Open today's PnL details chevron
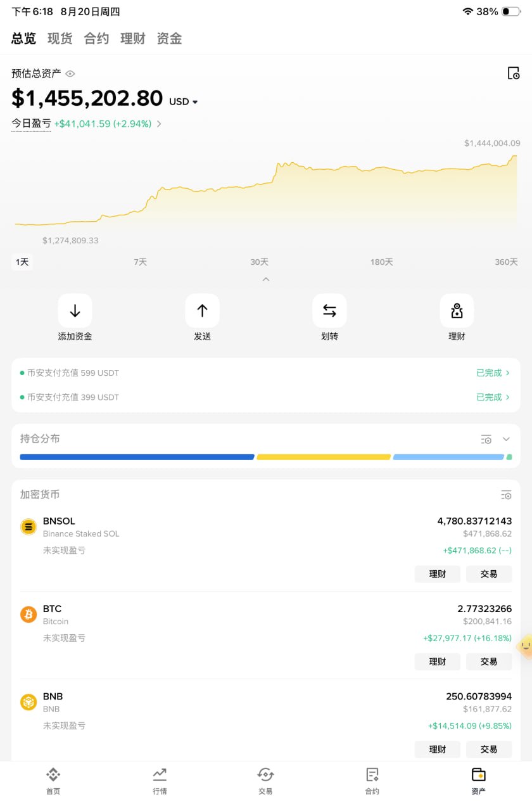This screenshot has width=532, height=811. click(x=159, y=124)
